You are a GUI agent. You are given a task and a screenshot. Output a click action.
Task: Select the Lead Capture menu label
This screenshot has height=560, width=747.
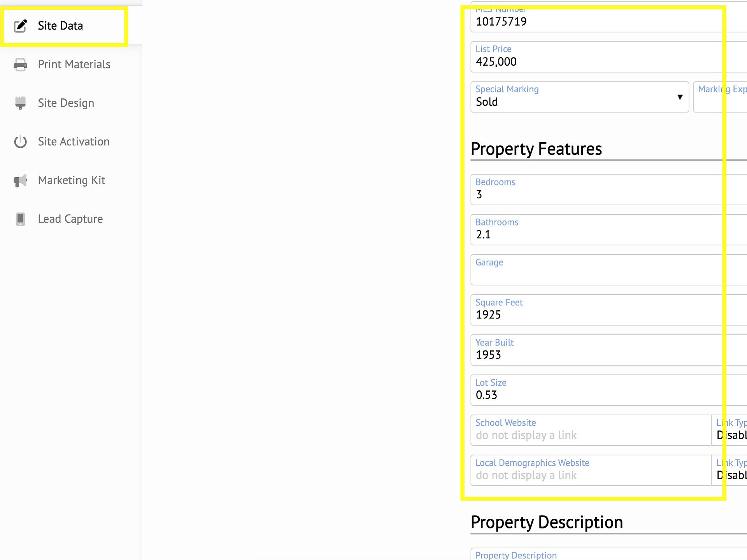70,219
